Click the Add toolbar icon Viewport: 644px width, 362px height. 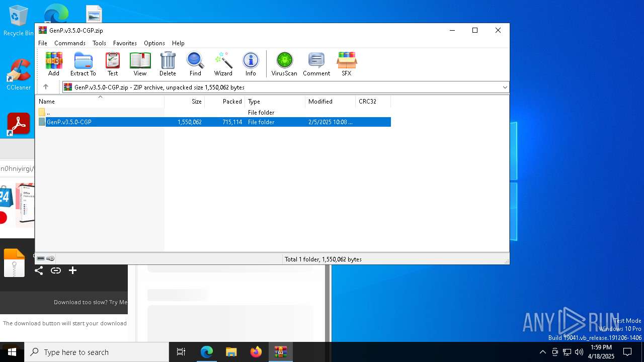54,64
